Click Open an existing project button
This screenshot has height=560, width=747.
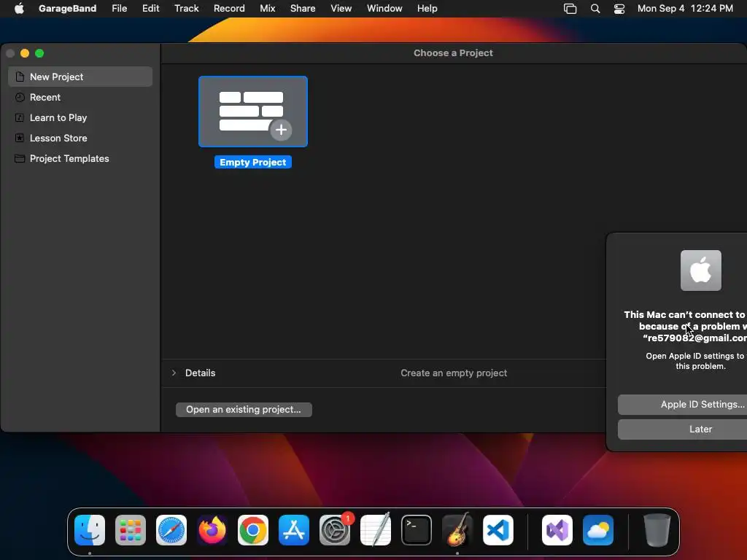244,410
